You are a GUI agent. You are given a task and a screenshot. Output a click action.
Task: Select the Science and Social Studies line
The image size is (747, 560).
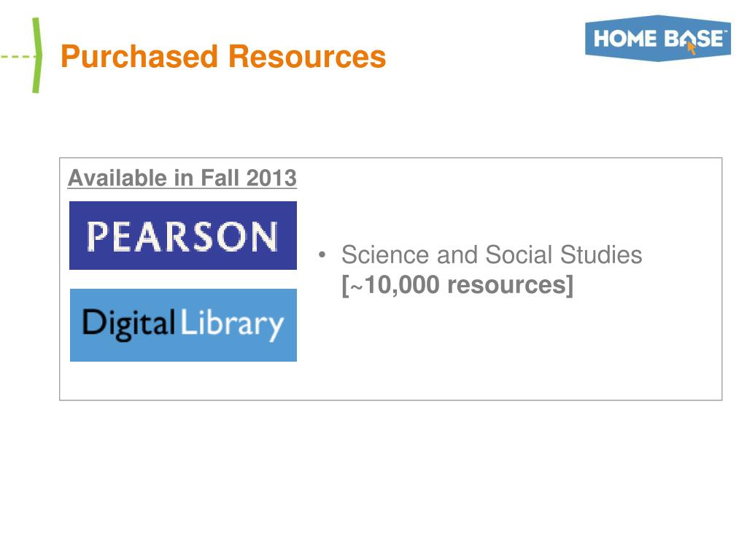click(492, 254)
